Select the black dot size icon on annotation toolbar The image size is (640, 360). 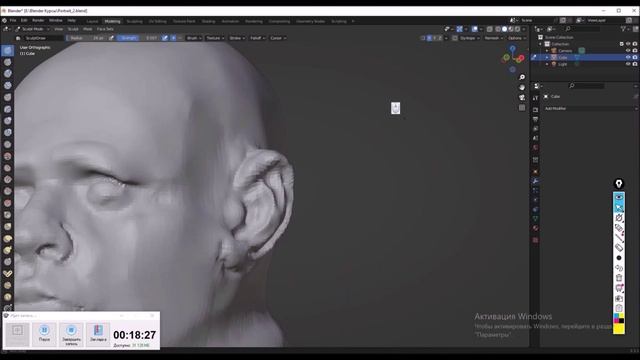click(x=619, y=258)
